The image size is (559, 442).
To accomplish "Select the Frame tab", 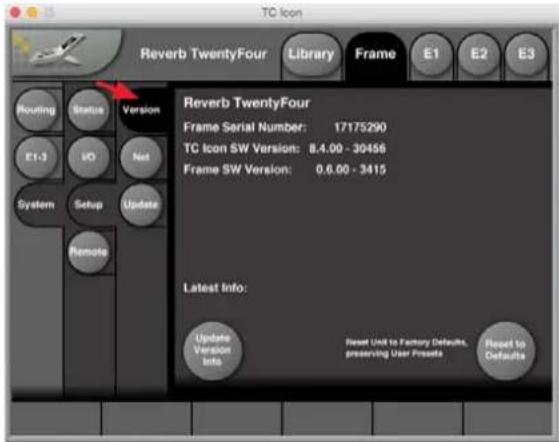I will click(375, 54).
